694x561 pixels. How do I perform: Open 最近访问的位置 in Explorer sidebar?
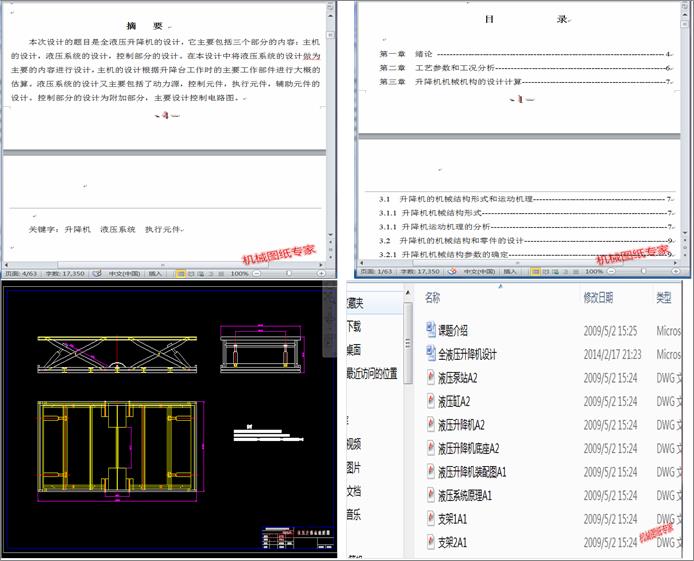pos(372,373)
